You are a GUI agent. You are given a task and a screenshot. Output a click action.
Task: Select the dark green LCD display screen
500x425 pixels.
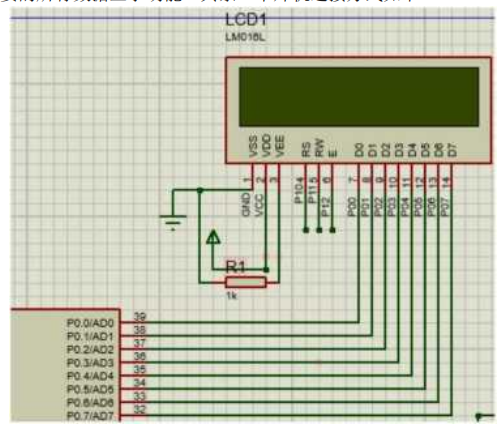tap(359, 97)
